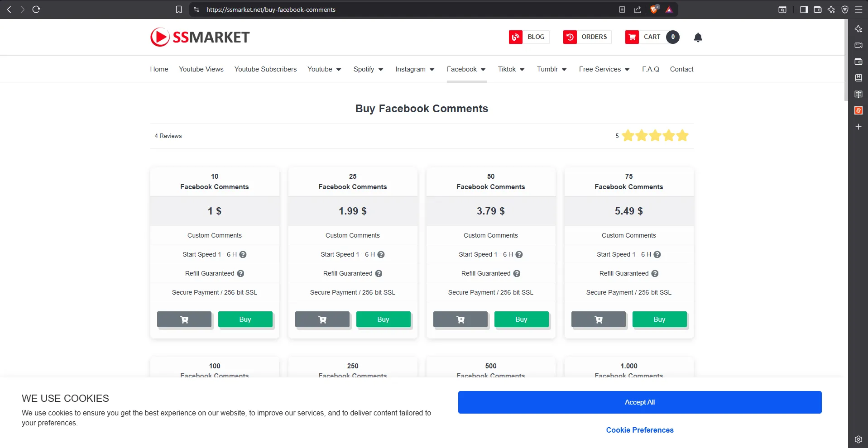The width and height of the screenshot is (868, 448).
Task: Enable Reader mode from address bar
Action: tap(622, 9)
